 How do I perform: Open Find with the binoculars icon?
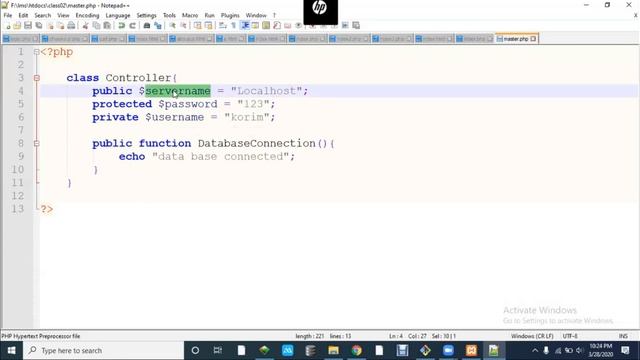coord(147,26)
